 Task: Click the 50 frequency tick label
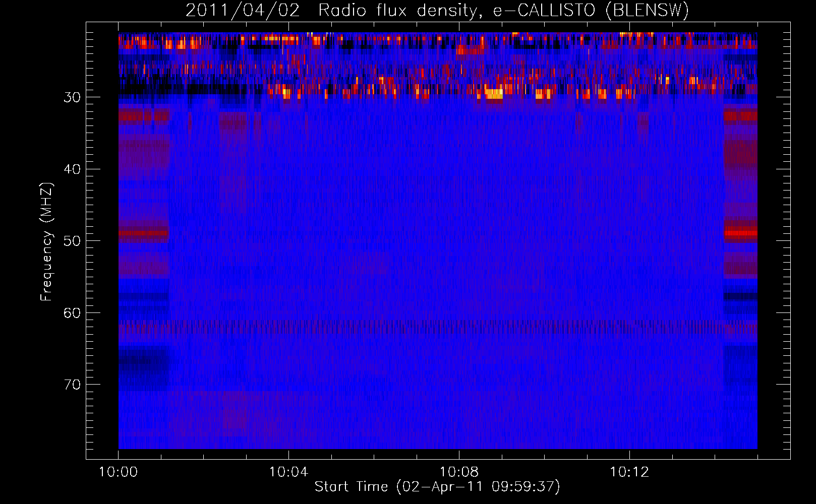[x=72, y=241]
